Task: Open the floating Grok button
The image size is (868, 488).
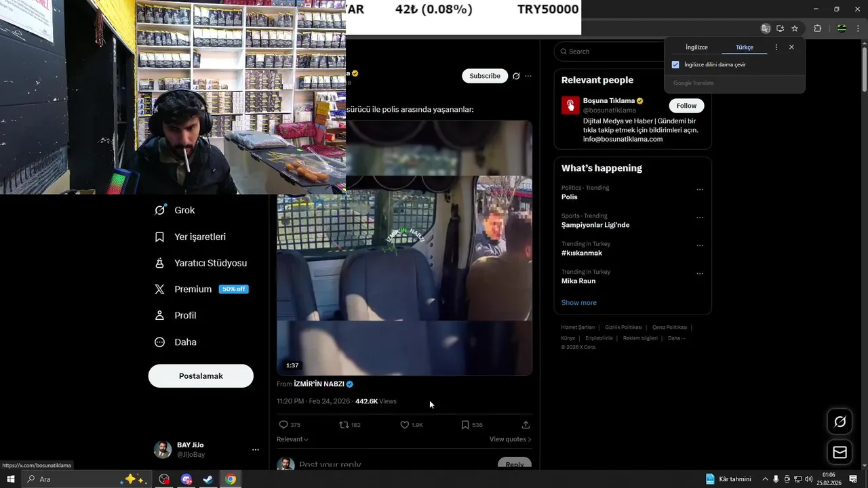Action: pos(840,422)
